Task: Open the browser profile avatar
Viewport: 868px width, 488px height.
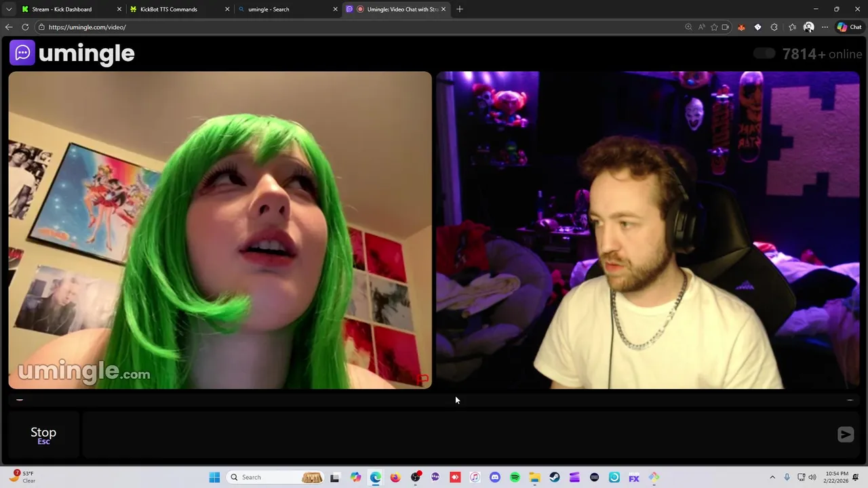Action: (808, 27)
